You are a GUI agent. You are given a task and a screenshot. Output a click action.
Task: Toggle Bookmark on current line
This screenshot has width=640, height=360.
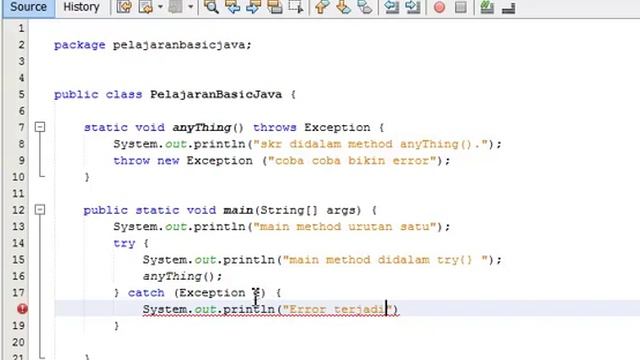click(x=365, y=7)
